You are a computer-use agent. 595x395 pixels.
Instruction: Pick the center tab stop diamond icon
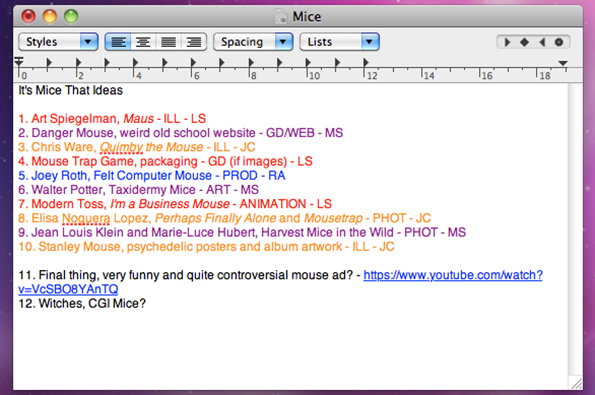point(524,42)
